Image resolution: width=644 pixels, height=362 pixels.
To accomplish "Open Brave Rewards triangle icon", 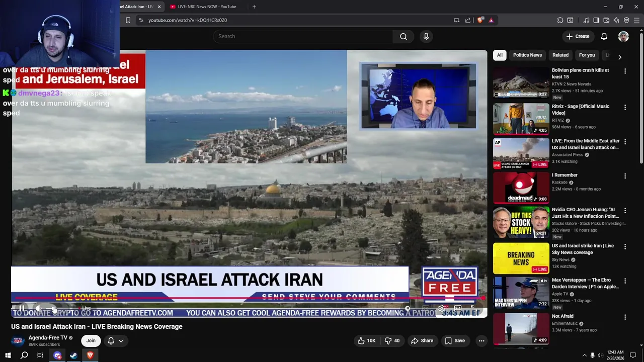I will [x=491, y=20].
